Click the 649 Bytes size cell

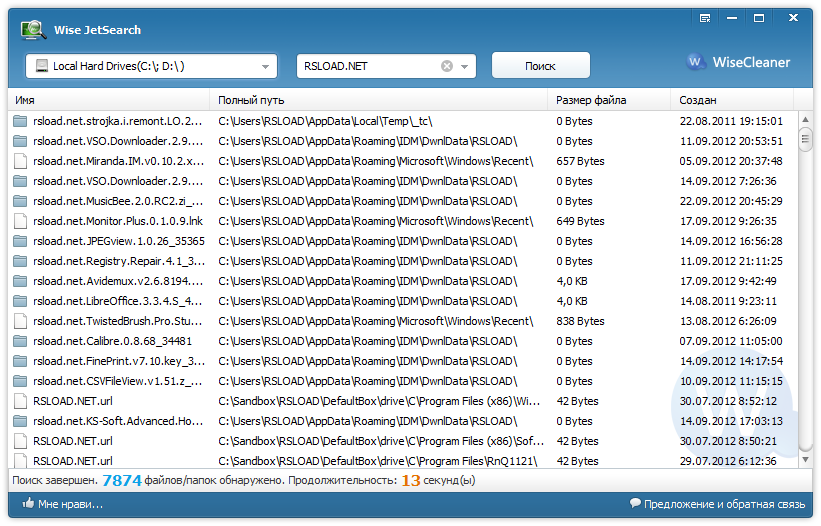coord(580,221)
